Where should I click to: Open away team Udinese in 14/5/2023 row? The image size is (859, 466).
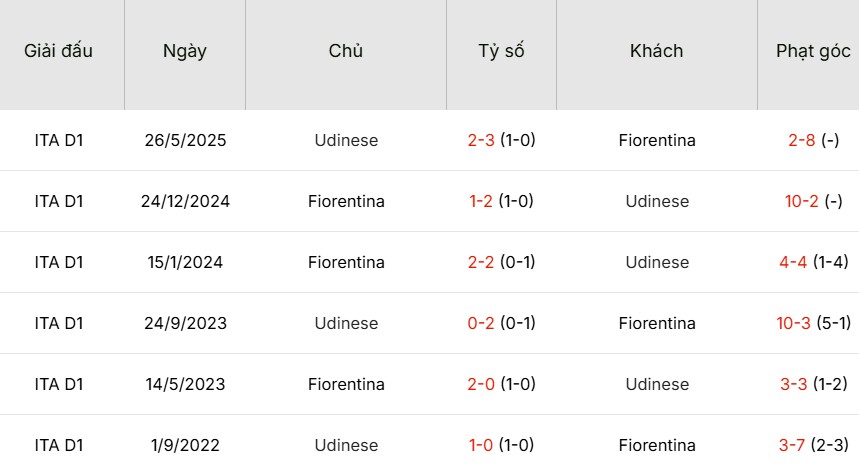[657, 384]
